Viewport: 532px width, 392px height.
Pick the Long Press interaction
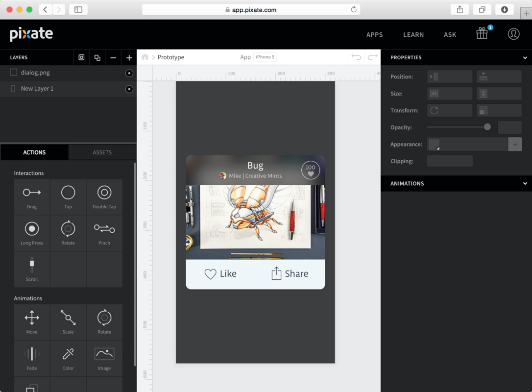32,233
